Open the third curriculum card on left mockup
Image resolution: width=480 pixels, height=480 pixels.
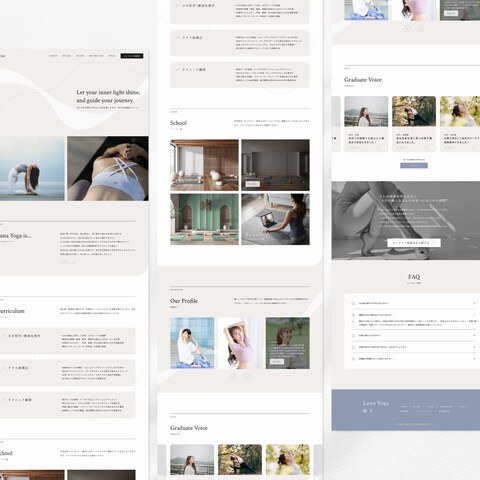68,405
